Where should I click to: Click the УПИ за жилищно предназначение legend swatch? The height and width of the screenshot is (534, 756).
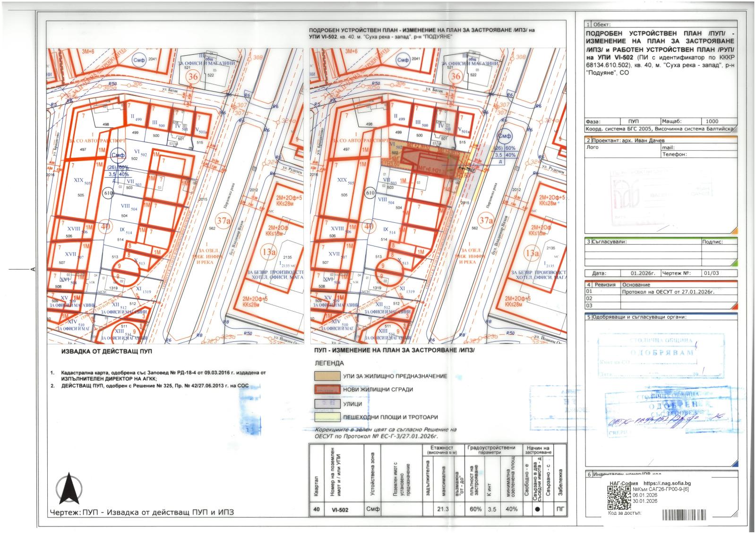coord(327,376)
